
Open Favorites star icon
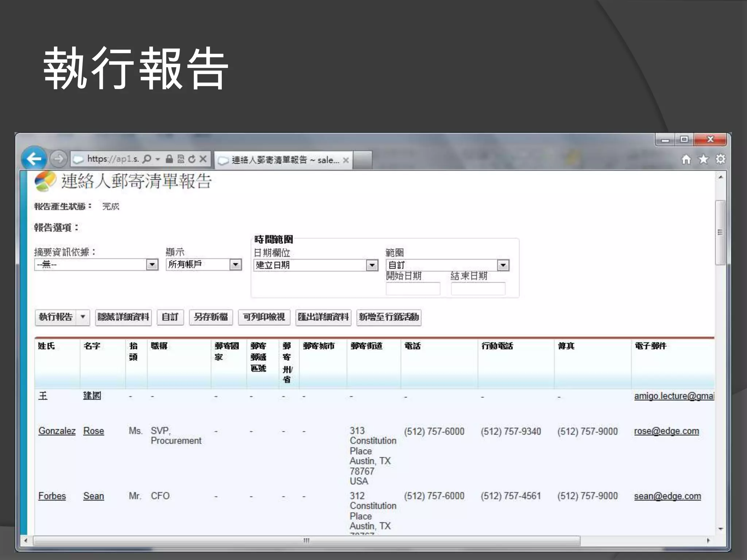tap(703, 159)
